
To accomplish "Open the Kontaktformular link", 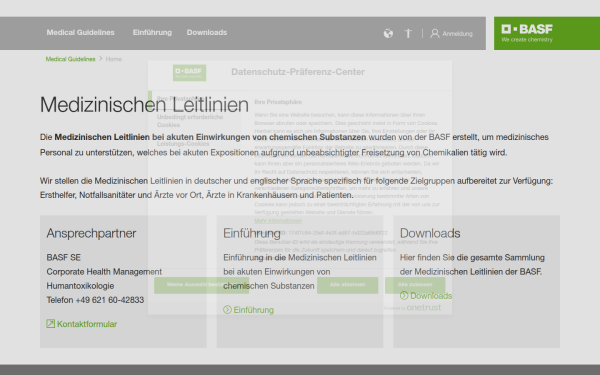I will pyautogui.click(x=82, y=324).
